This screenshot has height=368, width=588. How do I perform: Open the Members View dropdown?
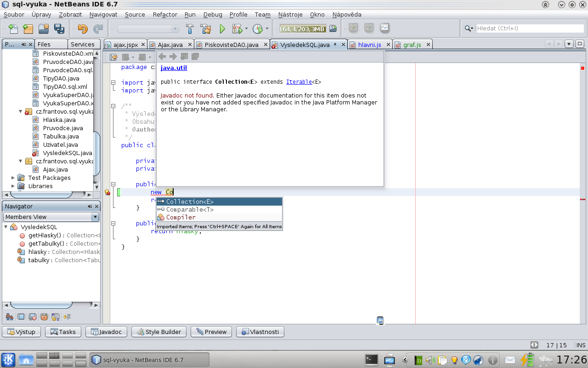(51, 217)
